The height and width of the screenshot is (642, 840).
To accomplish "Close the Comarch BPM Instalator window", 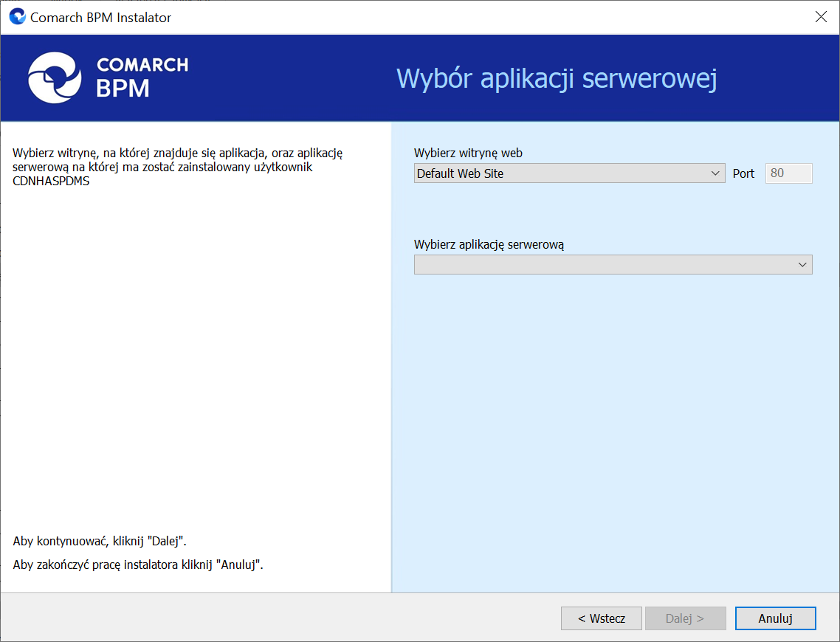I will [x=821, y=17].
